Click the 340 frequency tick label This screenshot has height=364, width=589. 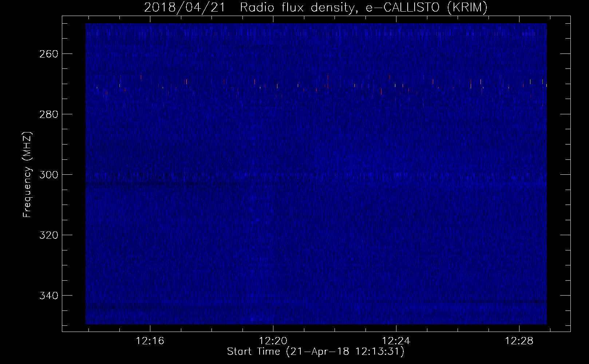pyautogui.click(x=49, y=296)
